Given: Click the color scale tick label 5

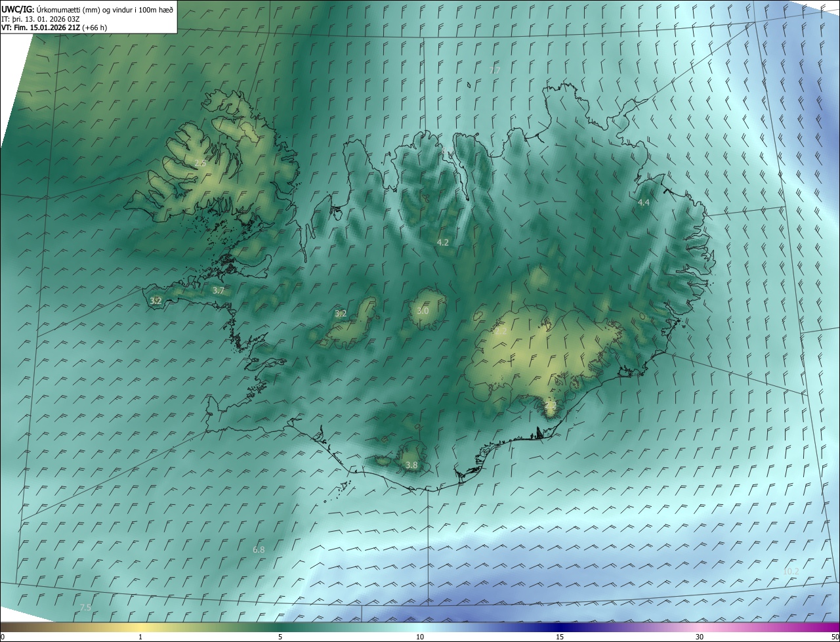Looking at the screenshot, I should 280,637.
